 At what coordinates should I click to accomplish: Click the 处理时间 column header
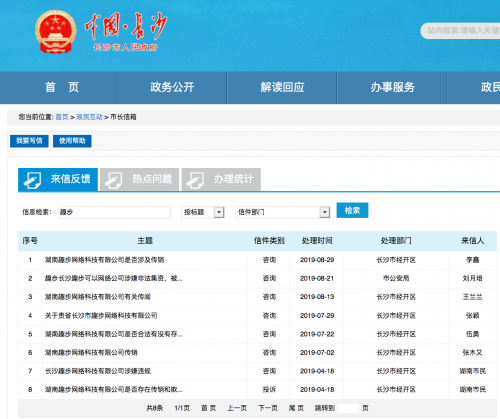tap(317, 241)
